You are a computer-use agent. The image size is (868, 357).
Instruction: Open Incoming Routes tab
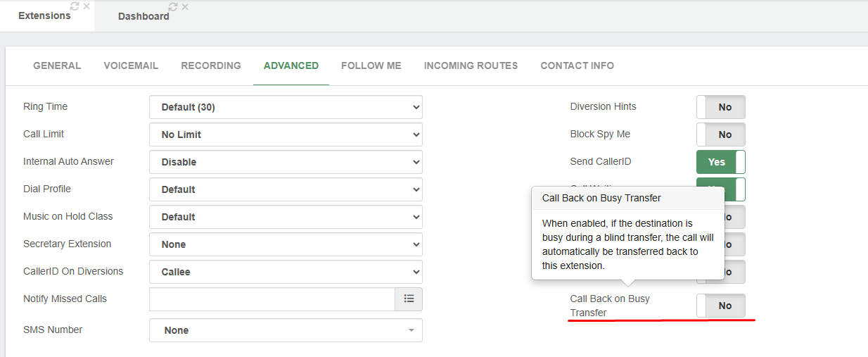tap(471, 65)
